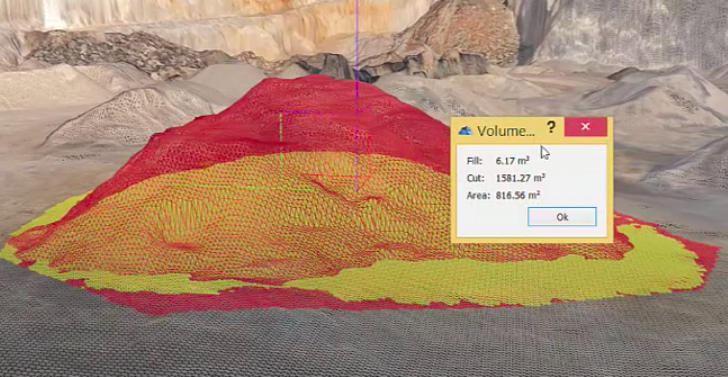Click the gray wireframe ground below pile
The width and height of the screenshot is (728, 377).
[x=362, y=344]
